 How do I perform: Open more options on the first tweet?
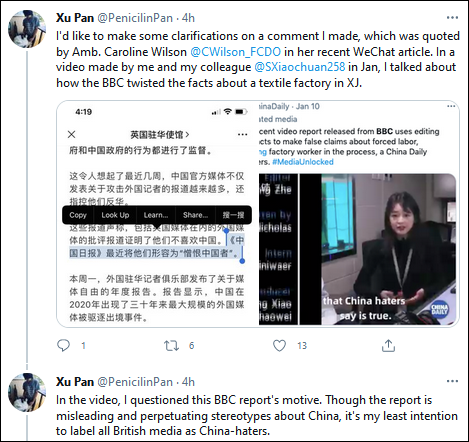pyautogui.click(x=452, y=18)
